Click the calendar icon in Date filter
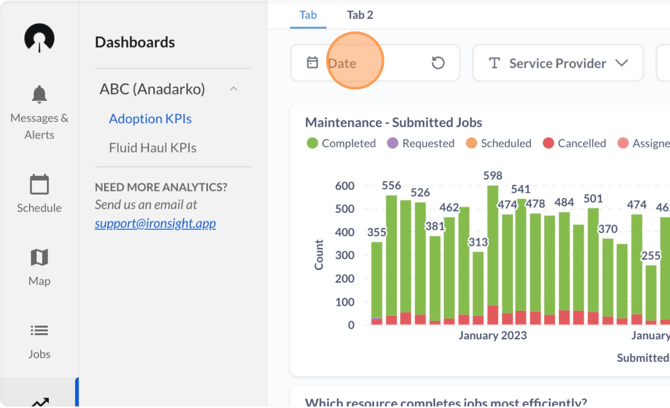The image size is (670, 408). tap(312, 63)
